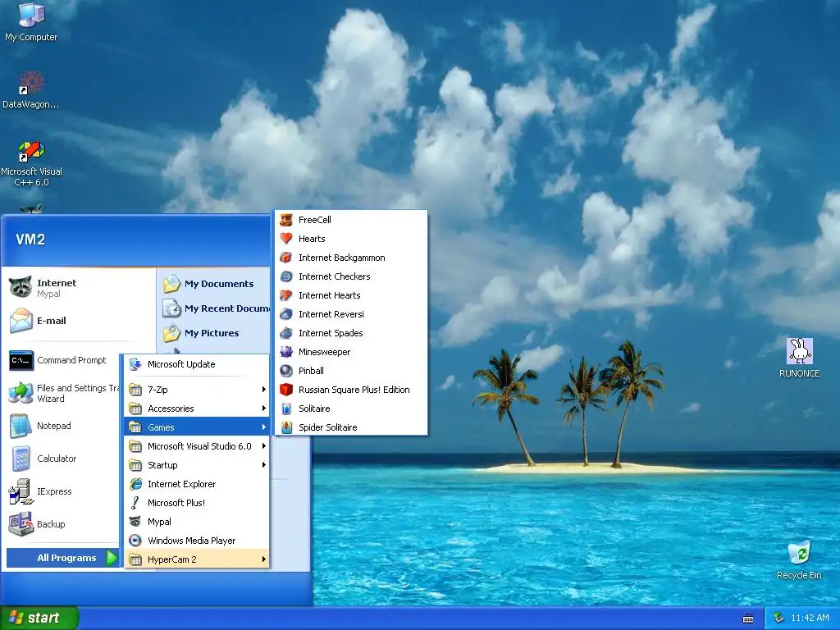Launch Hearts via its heart icon
The width and height of the screenshot is (840, 630).
click(x=286, y=239)
